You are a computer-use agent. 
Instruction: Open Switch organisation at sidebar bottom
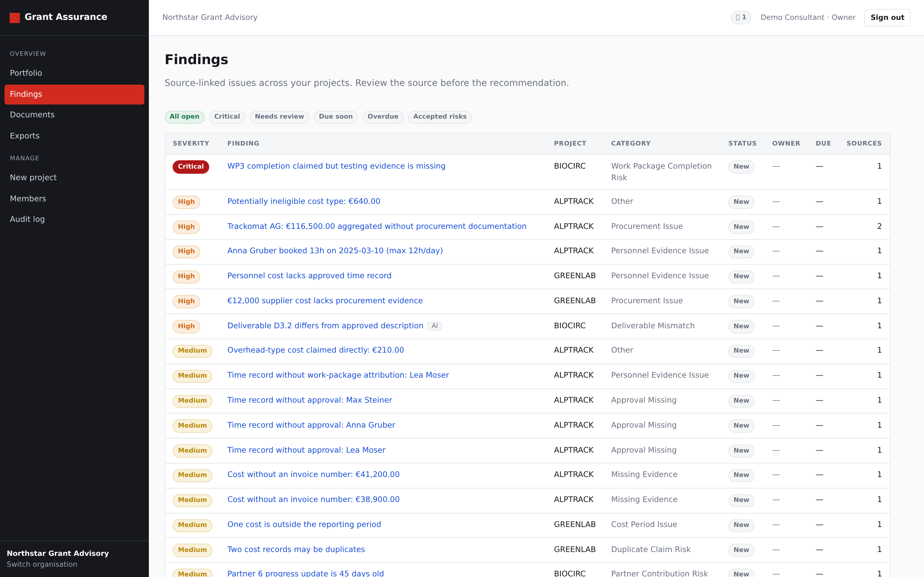click(42, 564)
